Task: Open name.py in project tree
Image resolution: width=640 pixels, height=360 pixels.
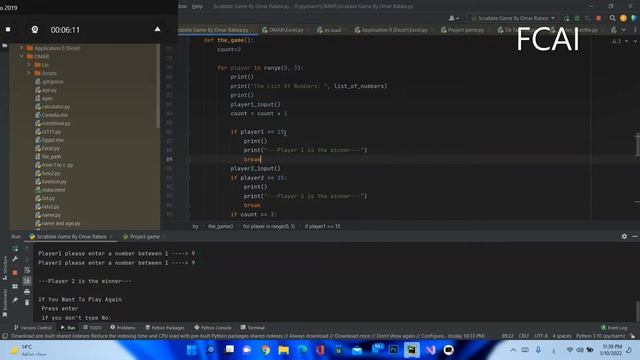Action: [x=48, y=215]
